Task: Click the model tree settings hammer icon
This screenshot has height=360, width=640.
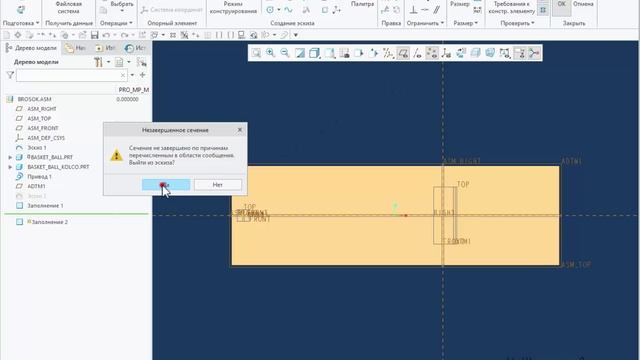Action: 98,62
